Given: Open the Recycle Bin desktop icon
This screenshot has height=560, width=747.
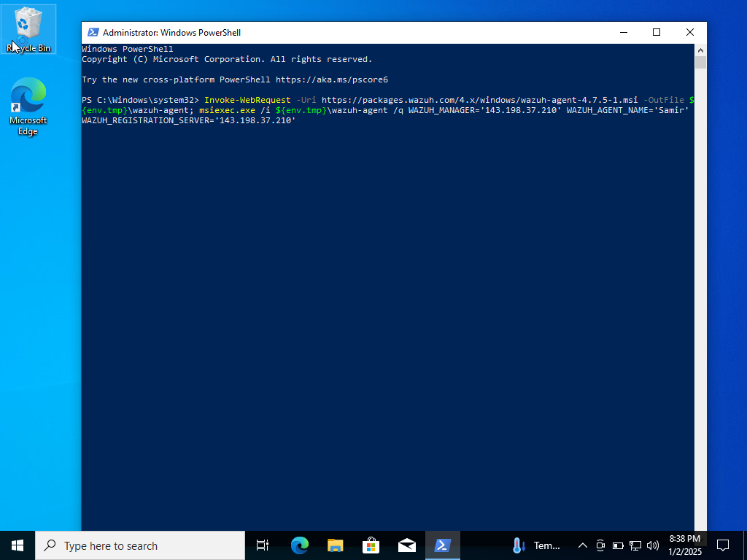Looking at the screenshot, I should [x=28, y=29].
